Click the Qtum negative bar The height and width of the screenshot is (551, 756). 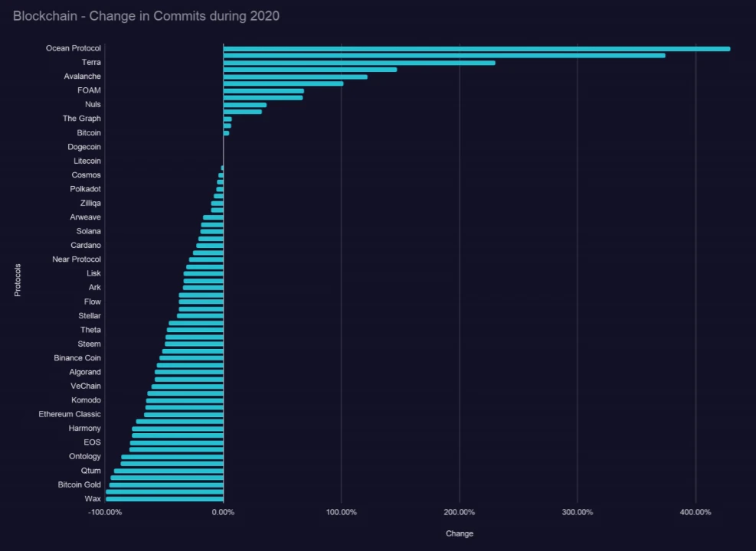pos(169,471)
